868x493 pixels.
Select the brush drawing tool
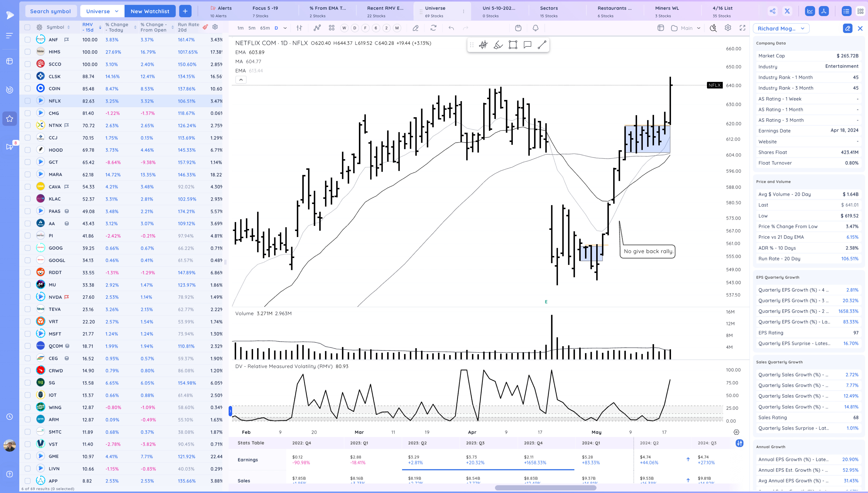pyautogui.click(x=498, y=45)
